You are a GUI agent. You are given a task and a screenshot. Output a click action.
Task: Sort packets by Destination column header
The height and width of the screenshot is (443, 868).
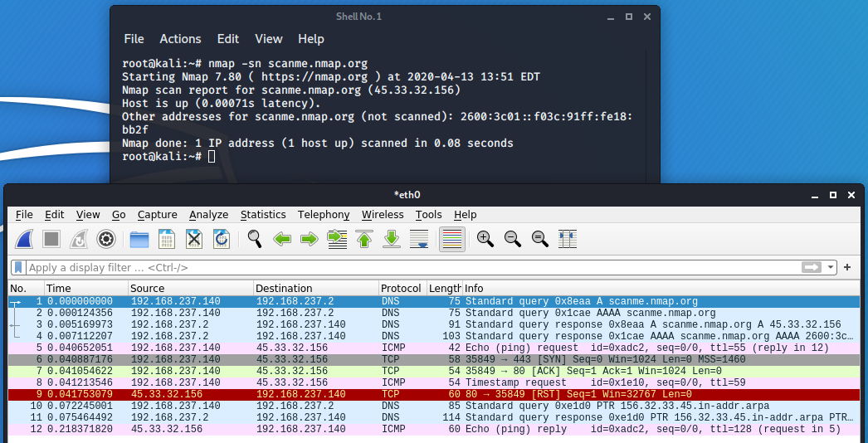(x=316, y=289)
